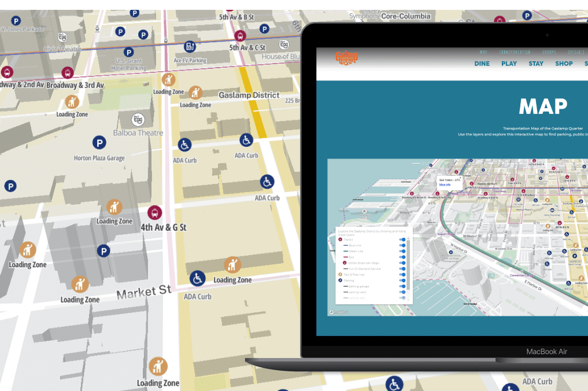Click the Gaslamp District map label

(x=249, y=95)
